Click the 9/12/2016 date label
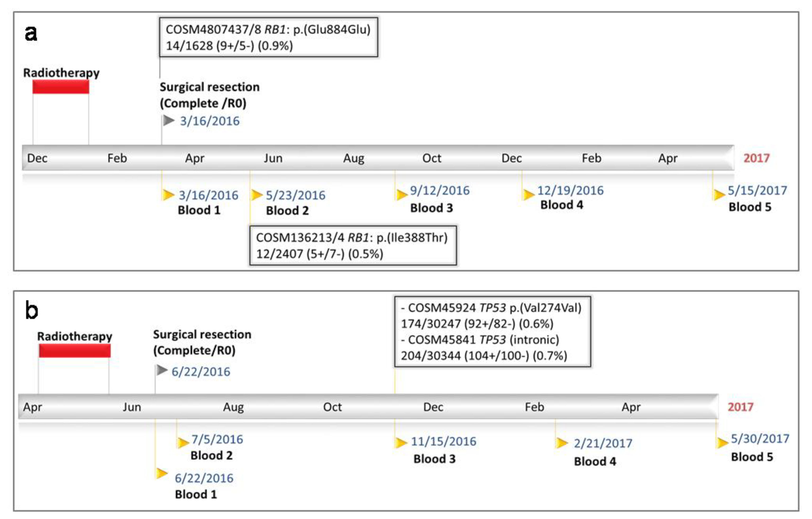812x519 pixels. [440, 191]
